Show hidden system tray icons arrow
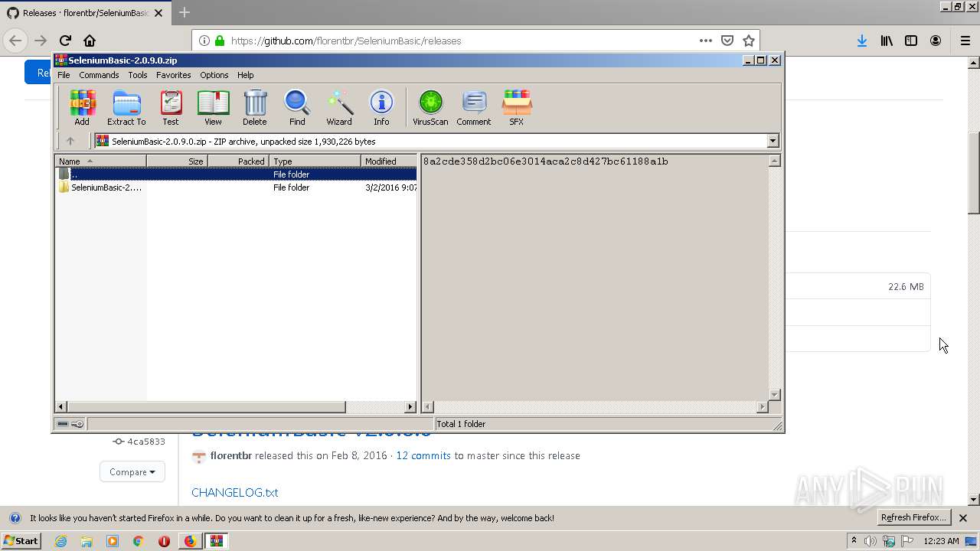 [x=854, y=541]
